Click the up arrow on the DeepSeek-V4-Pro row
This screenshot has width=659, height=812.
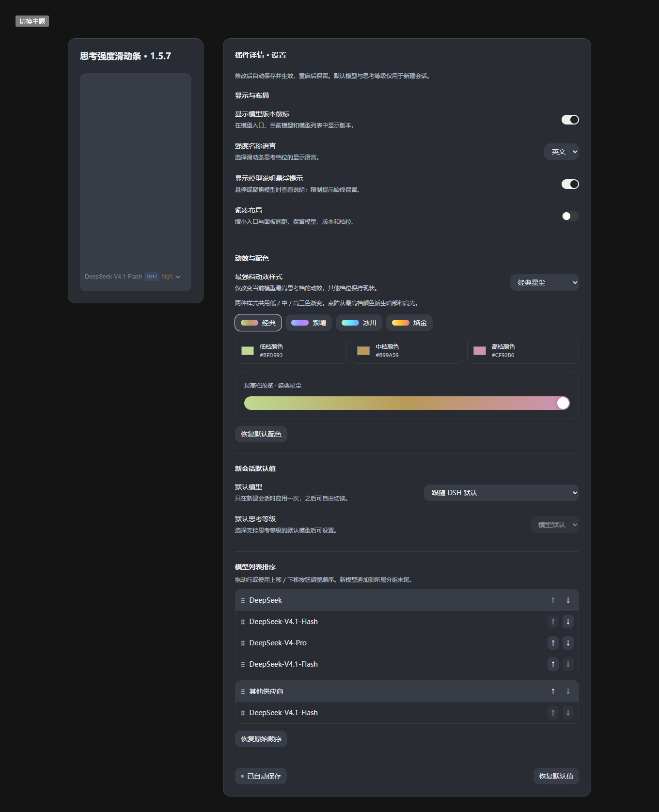pos(553,643)
